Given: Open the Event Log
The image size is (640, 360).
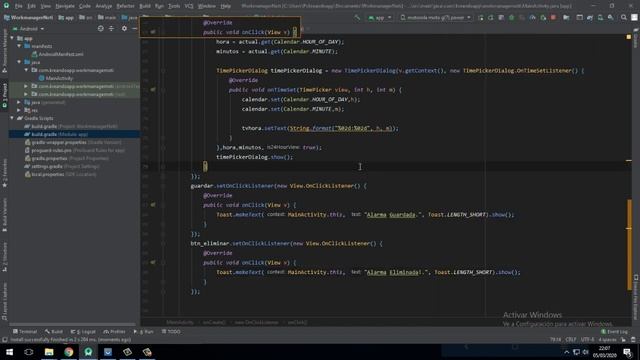Looking at the screenshot, I should point(614,332).
